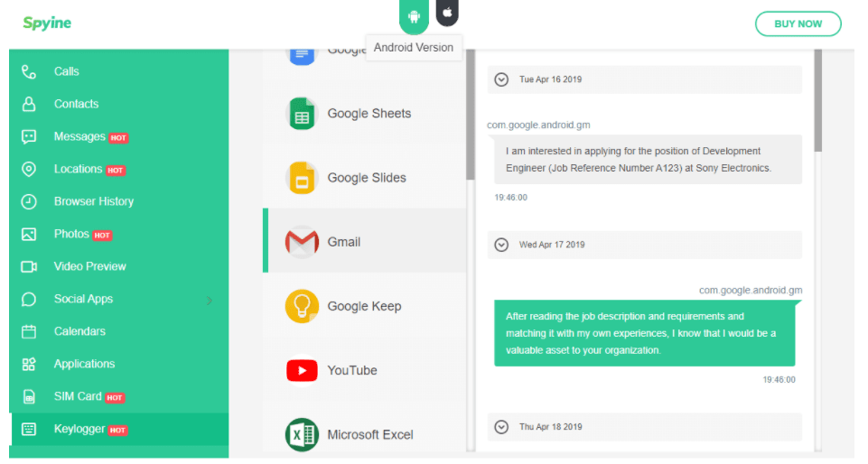
Task: Click the 19:46:00 time under gray message
Action: point(511,198)
